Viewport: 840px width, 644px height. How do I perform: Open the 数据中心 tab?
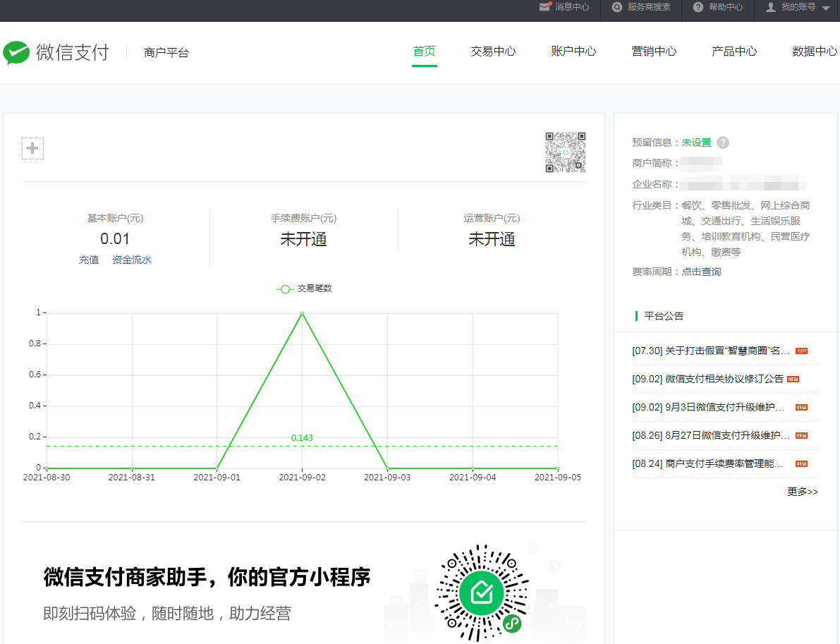pos(815,51)
